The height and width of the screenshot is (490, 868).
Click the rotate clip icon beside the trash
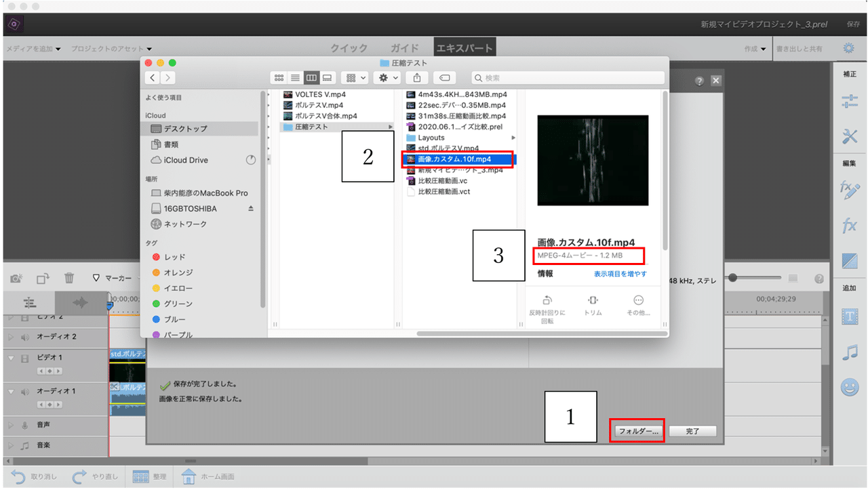[x=43, y=278]
